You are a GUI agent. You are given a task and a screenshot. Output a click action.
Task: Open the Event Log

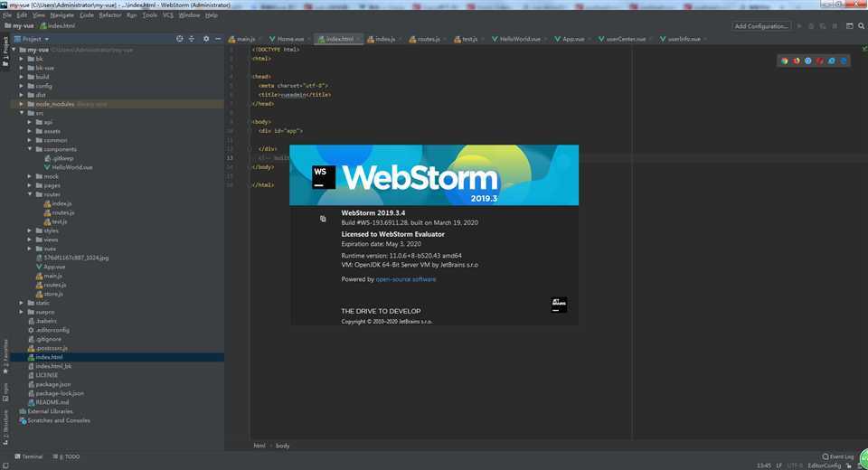click(x=838, y=456)
